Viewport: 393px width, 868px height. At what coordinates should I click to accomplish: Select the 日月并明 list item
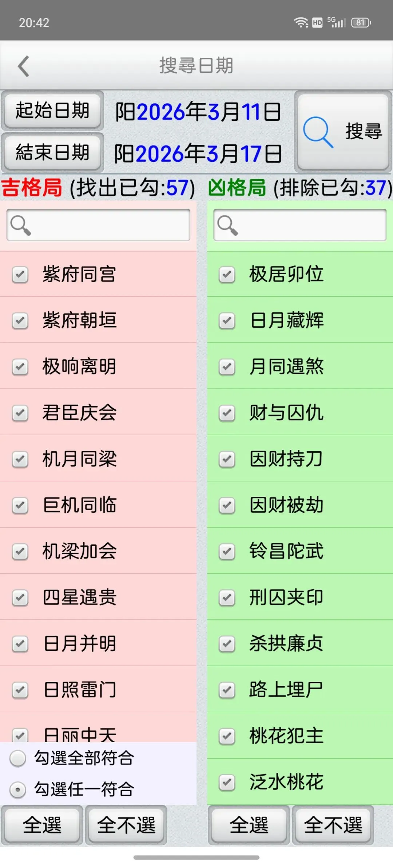click(x=98, y=643)
